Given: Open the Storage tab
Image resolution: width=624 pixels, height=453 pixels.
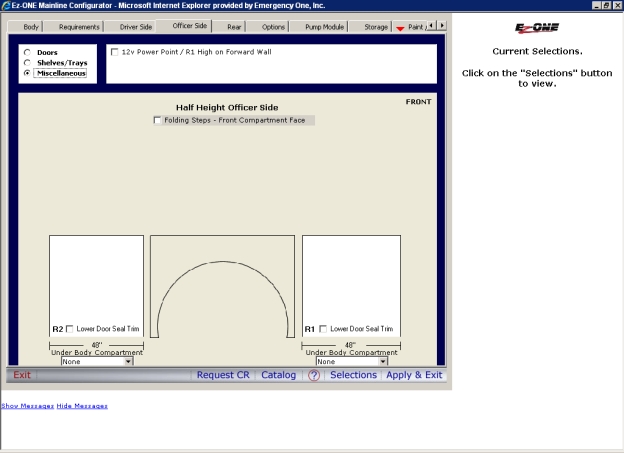Looking at the screenshot, I should point(376,27).
